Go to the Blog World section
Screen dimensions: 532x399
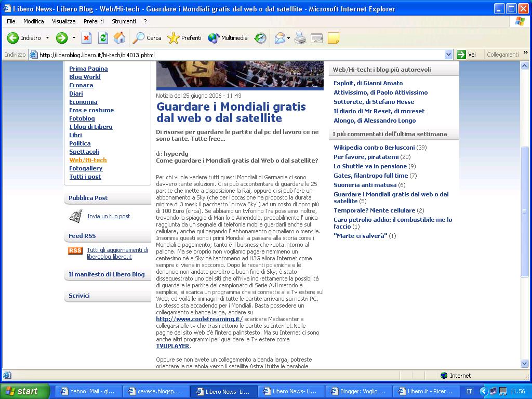pos(85,77)
